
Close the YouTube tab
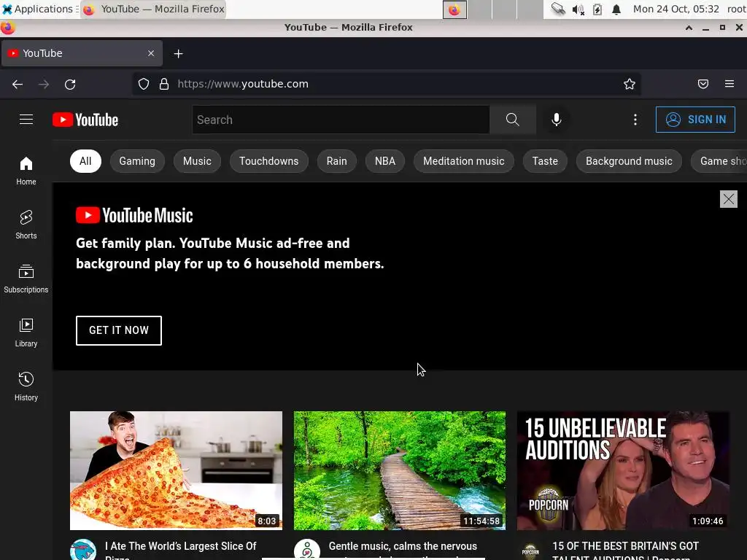tap(151, 53)
